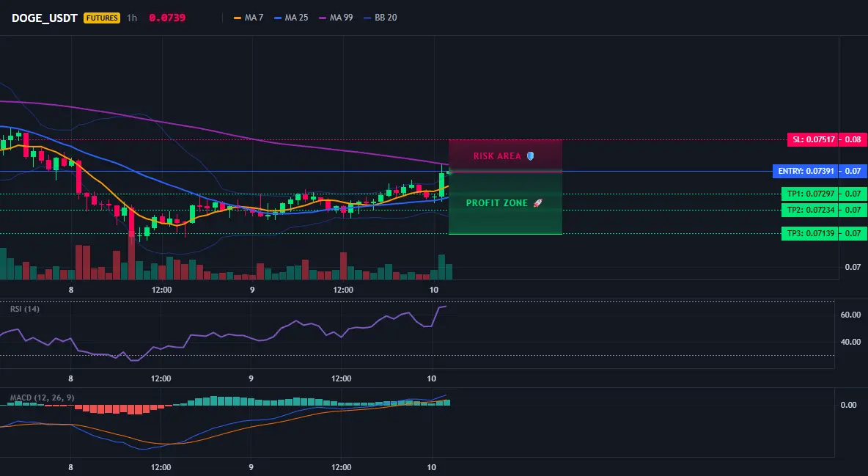Click the shield icon in RISK AREA

click(x=530, y=156)
